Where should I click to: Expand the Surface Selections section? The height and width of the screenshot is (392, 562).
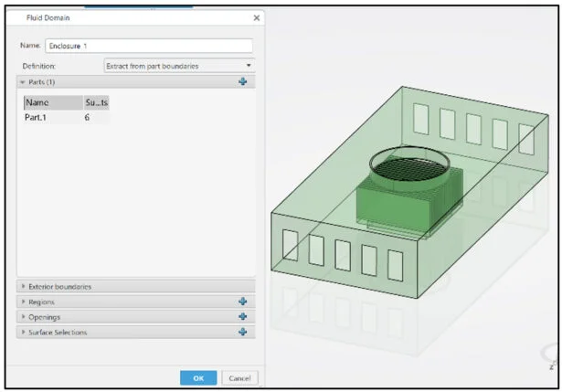(x=57, y=332)
